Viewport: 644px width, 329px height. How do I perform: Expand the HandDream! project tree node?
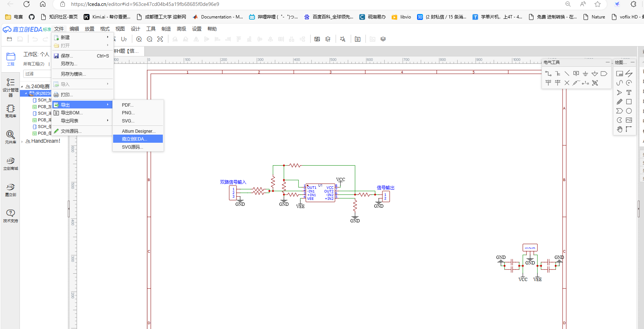pyautogui.click(x=22, y=141)
